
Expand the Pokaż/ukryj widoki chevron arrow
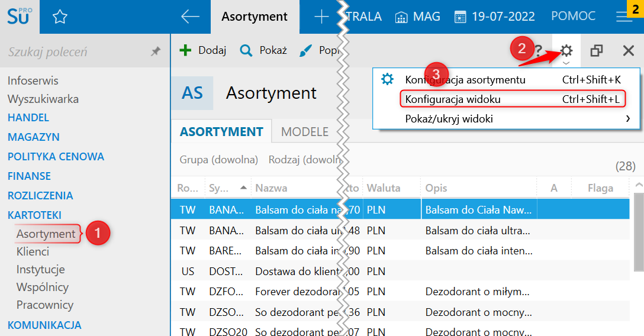[x=627, y=118]
